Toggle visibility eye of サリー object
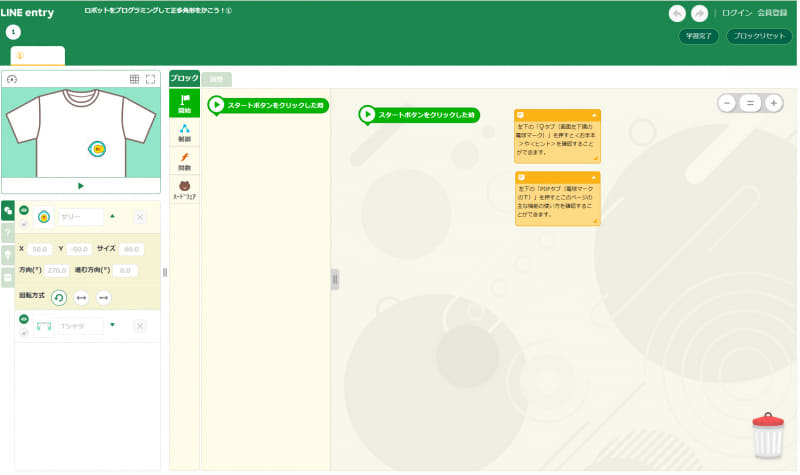The image size is (800, 475). [x=24, y=211]
